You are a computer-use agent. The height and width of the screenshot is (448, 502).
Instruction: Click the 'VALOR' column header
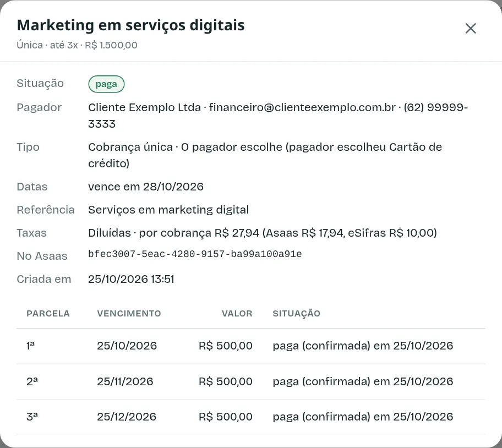237,314
